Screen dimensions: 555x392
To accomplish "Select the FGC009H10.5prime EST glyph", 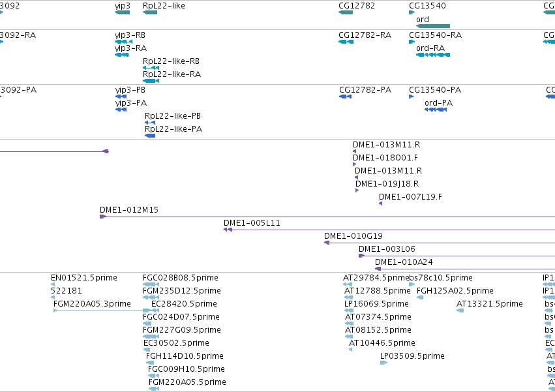I will tap(154, 376).
